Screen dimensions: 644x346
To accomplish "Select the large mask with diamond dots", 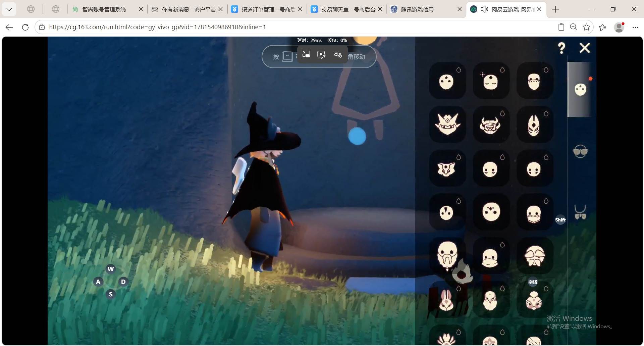I will tap(491, 212).
